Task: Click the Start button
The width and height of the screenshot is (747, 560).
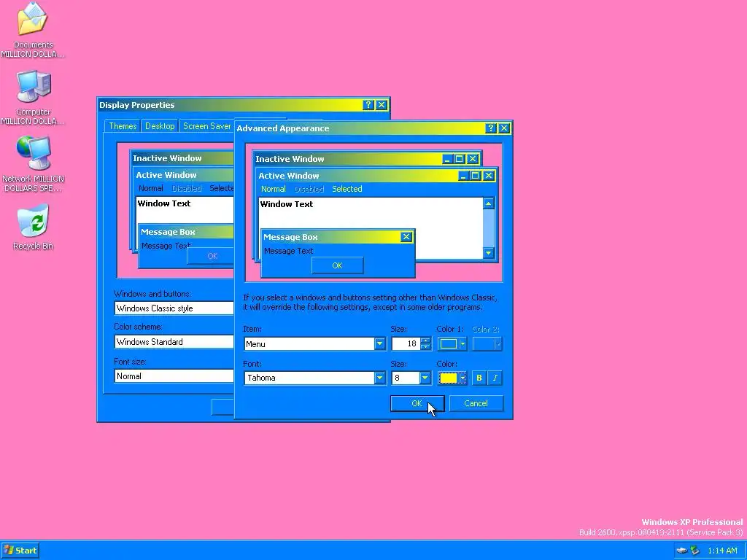Action: (x=20, y=551)
